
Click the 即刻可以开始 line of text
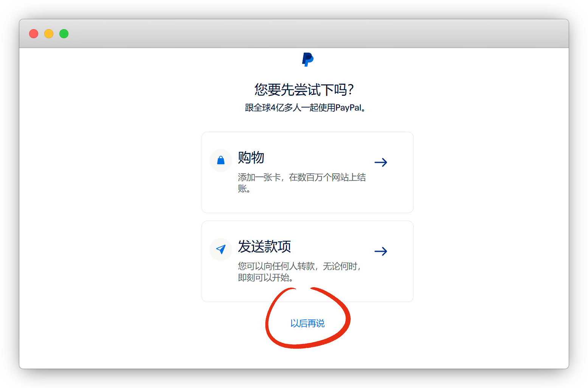pyautogui.click(x=265, y=278)
